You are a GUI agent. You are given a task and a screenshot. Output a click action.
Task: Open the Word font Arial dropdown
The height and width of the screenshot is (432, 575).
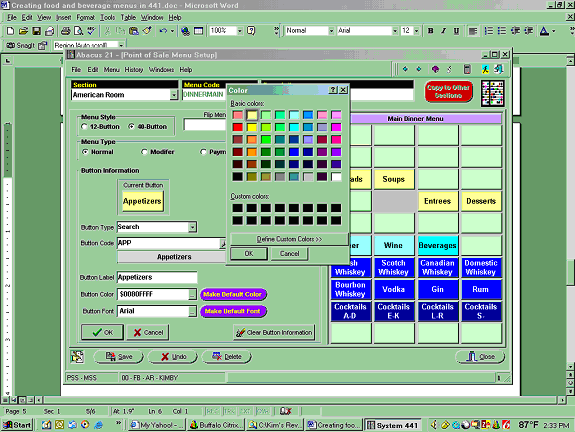(x=395, y=31)
